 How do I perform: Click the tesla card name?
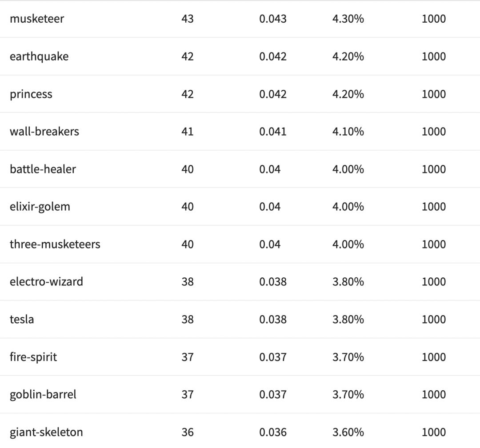click(22, 320)
